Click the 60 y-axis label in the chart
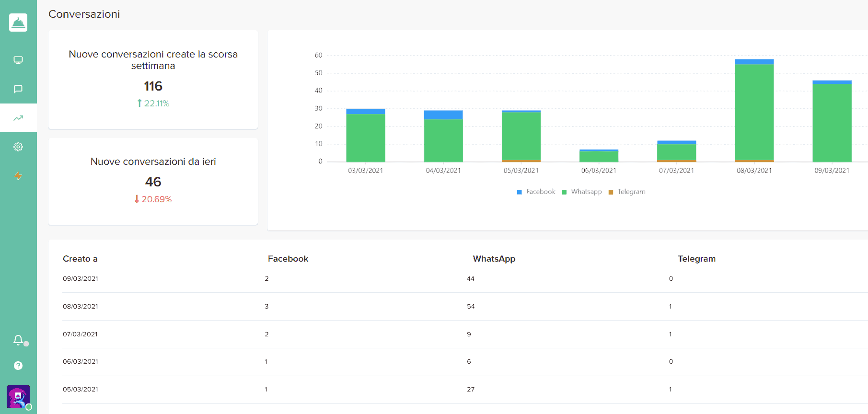This screenshot has width=868, height=414. tap(319, 55)
